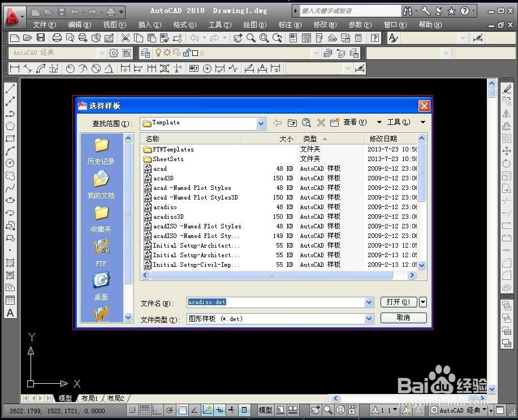Click the Help question mark toolbar icon

point(374,38)
